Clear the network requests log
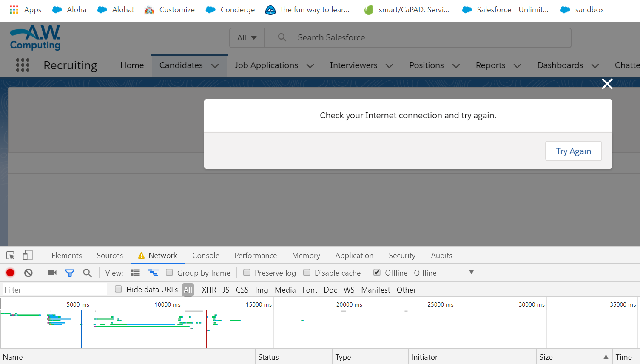Screen dimensions: 640x364 (x=28, y=272)
